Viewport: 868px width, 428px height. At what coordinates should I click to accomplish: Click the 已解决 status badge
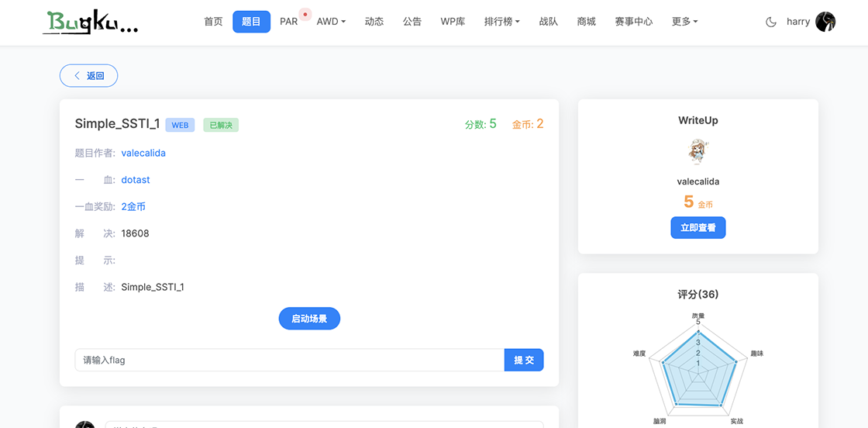pyautogui.click(x=221, y=125)
